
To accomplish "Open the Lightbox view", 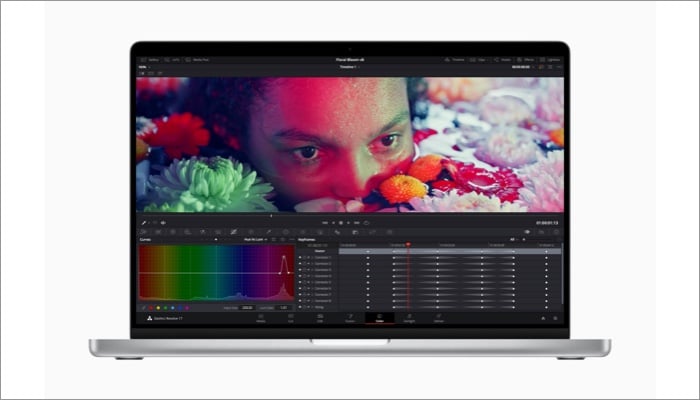I will (x=550, y=60).
